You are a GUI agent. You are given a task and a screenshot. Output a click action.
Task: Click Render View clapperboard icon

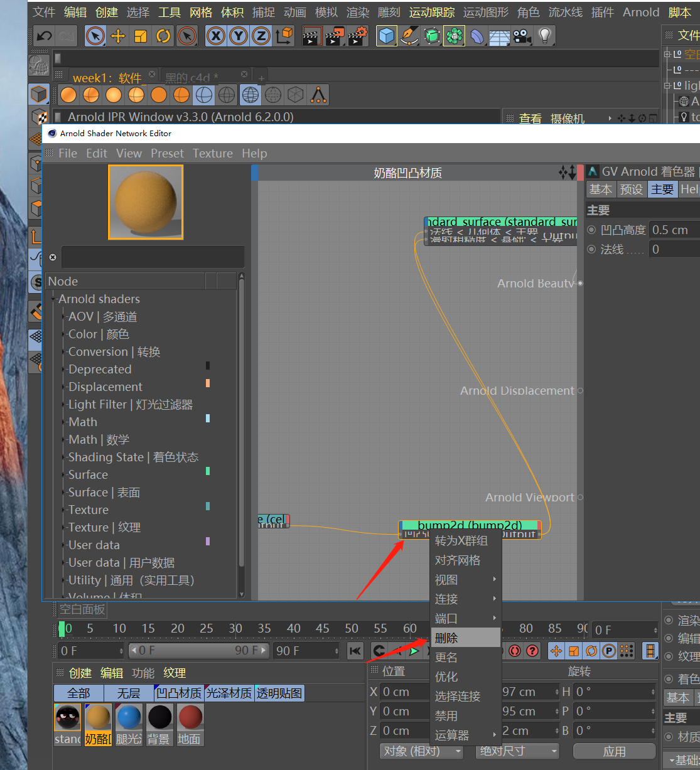click(x=312, y=36)
